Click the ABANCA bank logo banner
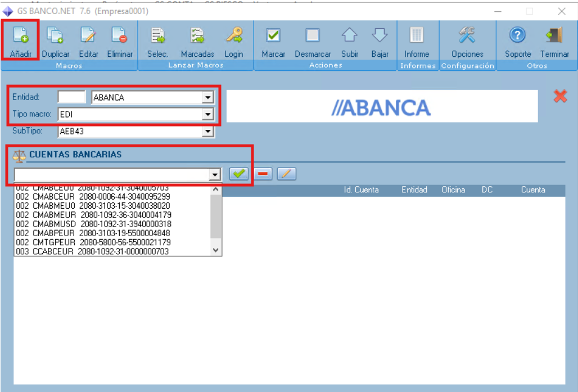The width and height of the screenshot is (578, 392). (x=382, y=106)
